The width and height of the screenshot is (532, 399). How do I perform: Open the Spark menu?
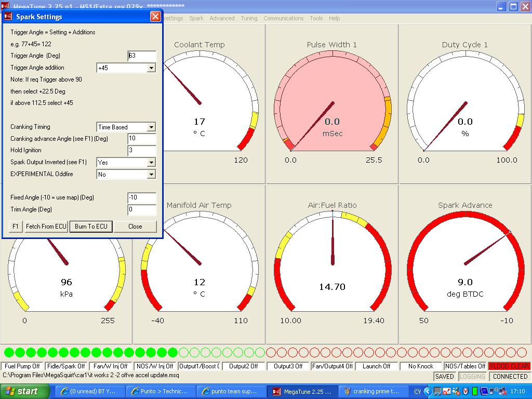pos(196,18)
